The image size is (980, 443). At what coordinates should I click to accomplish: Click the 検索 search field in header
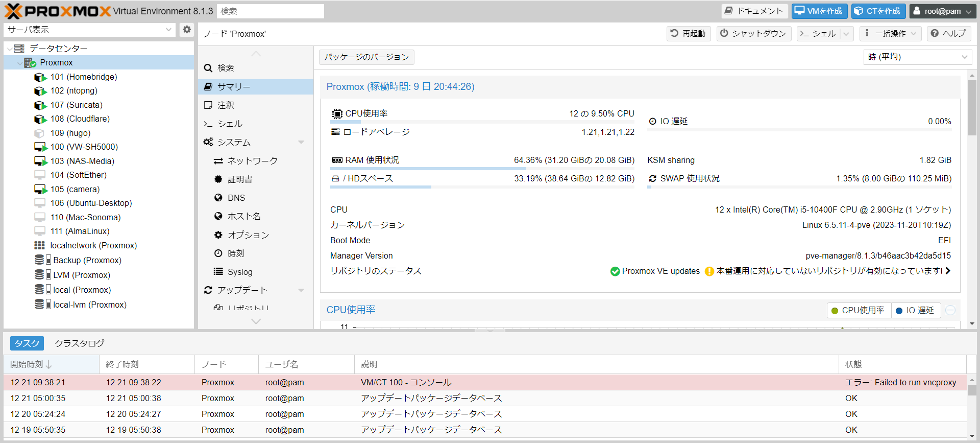tap(270, 11)
